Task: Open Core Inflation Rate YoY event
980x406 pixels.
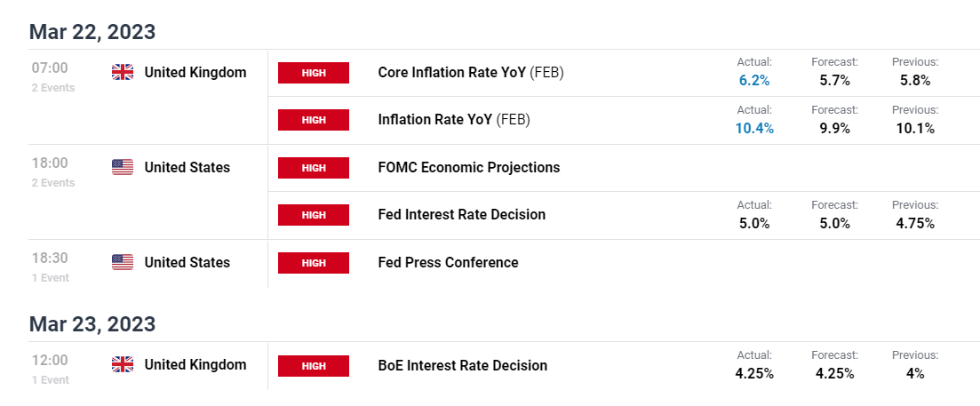Action: [x=471, y=73]
